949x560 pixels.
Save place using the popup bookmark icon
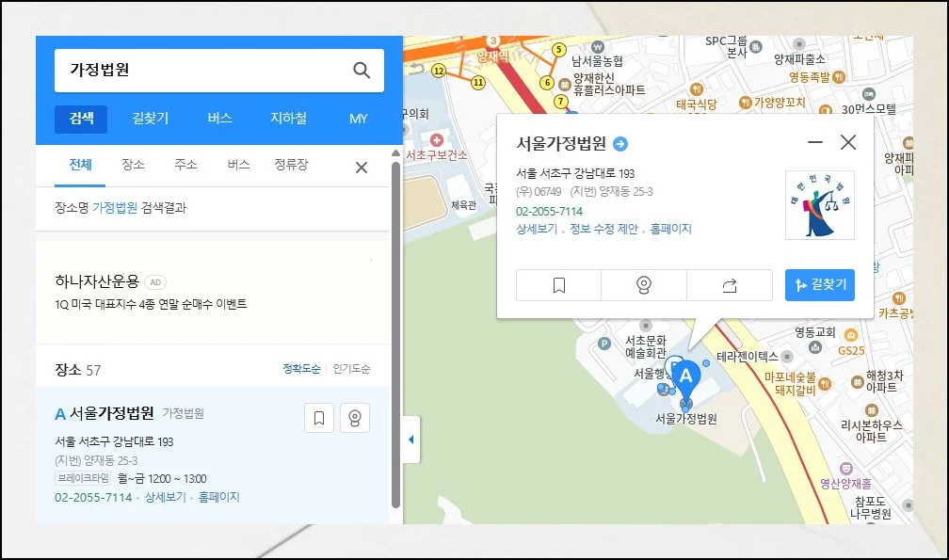click(559, 285)
